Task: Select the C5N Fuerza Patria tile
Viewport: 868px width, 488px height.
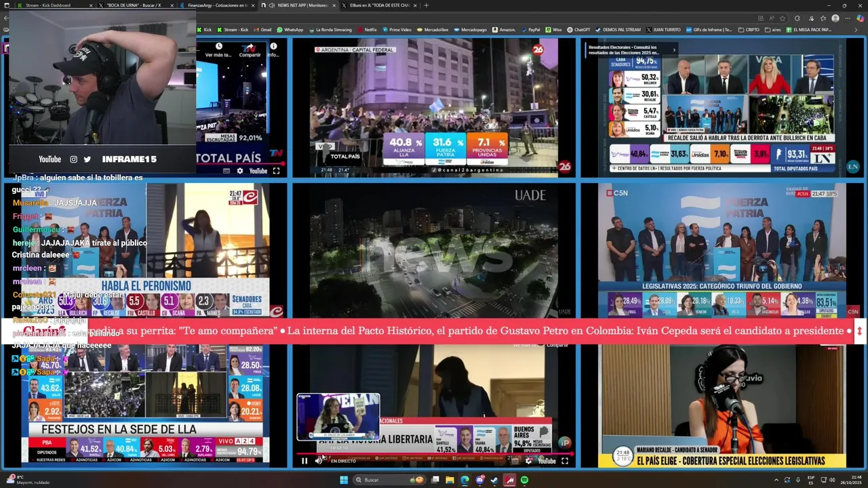Action: tap(722, 250)
